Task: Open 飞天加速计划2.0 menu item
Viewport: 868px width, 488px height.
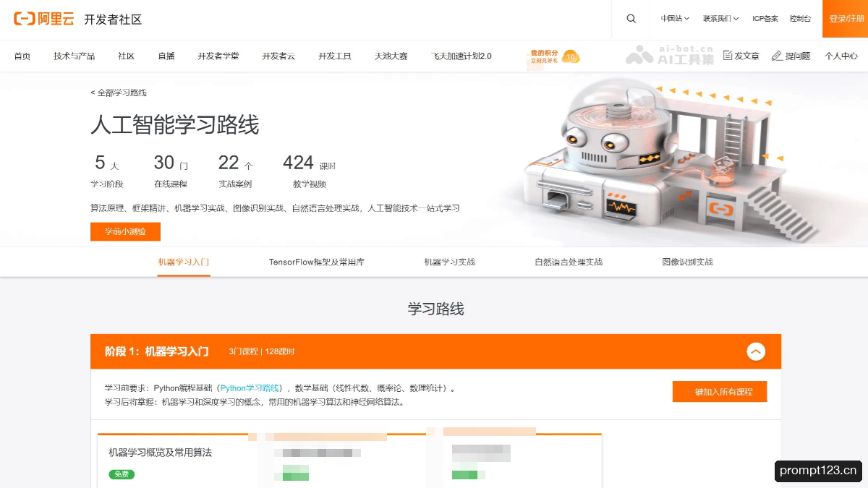Action: [x=461, y=56]
